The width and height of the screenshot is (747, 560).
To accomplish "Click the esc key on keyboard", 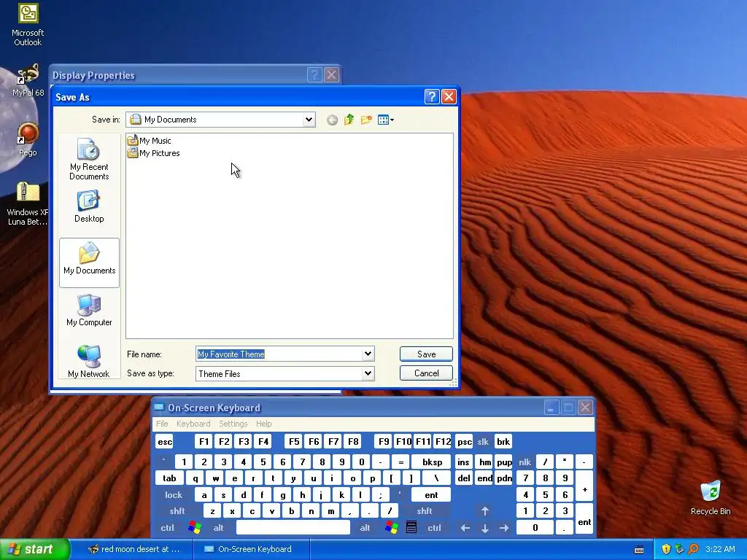I will coord(165,442).
